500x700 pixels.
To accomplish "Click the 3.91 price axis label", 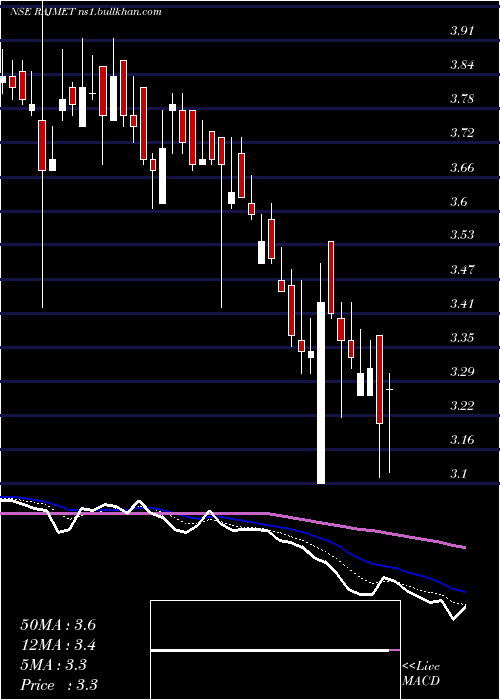I will click(x=462, y=30).
